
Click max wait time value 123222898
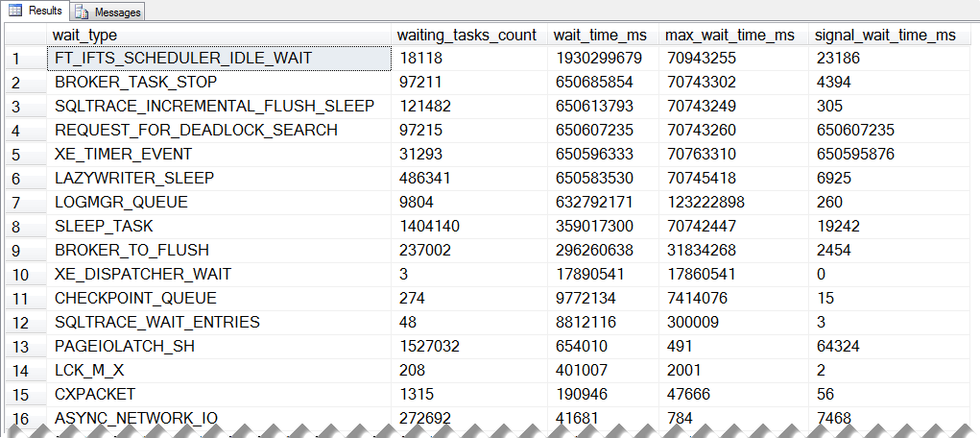(733, 203)
